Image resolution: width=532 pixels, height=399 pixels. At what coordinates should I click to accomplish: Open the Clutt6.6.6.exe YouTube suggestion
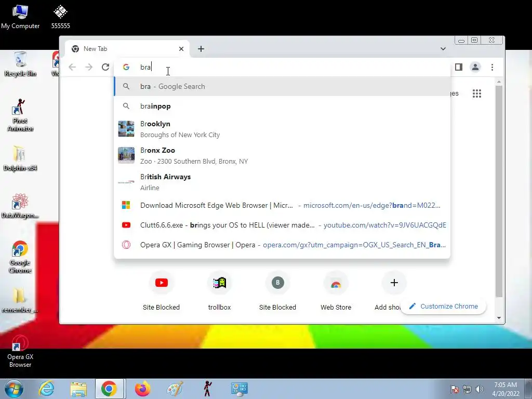282,225
